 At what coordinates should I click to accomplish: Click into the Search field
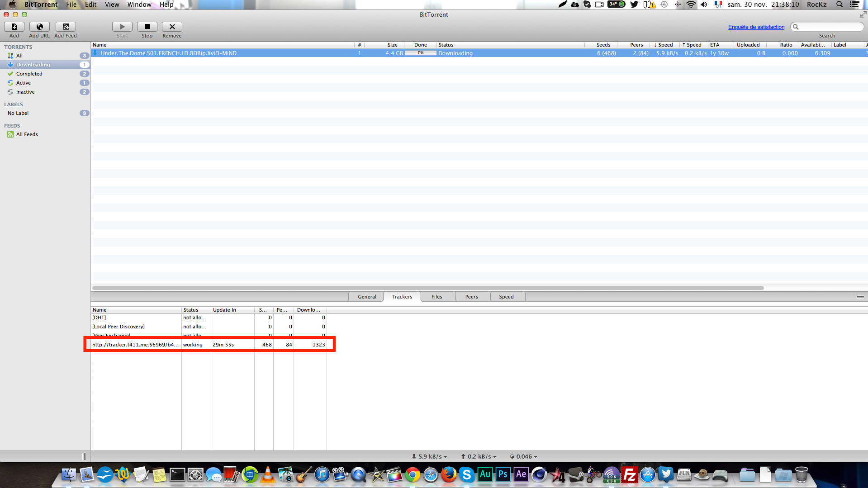(x=827, y=27)
